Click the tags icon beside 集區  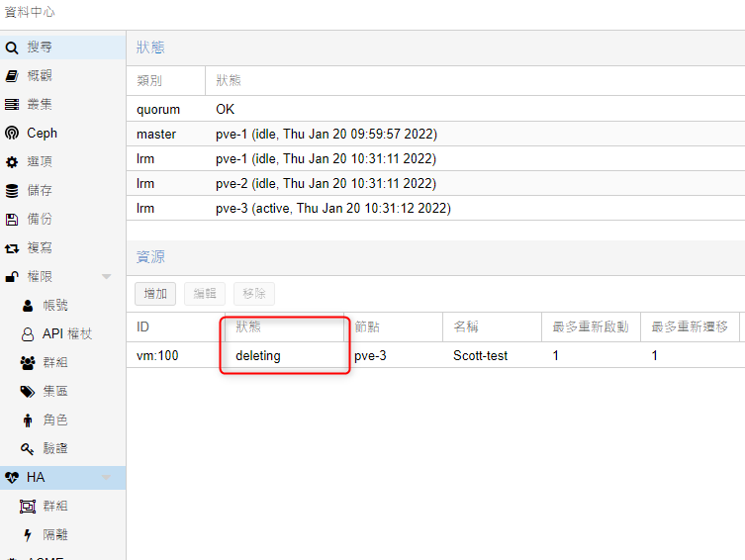click(x=28, y=392)
